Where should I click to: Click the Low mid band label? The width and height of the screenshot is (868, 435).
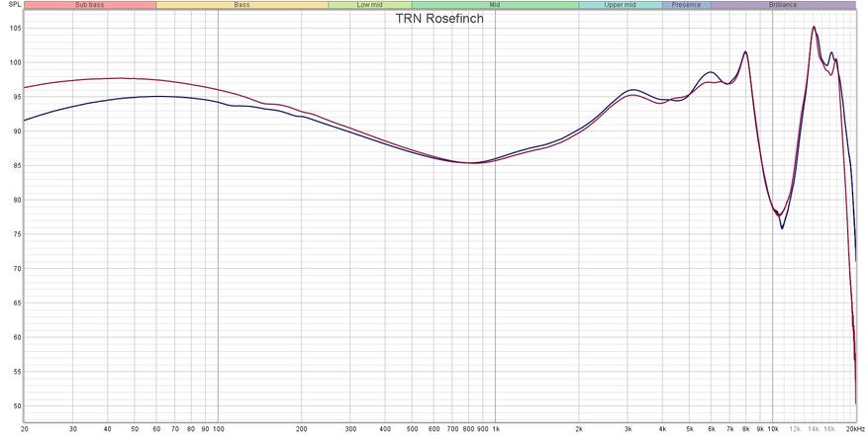click(369, 5)
